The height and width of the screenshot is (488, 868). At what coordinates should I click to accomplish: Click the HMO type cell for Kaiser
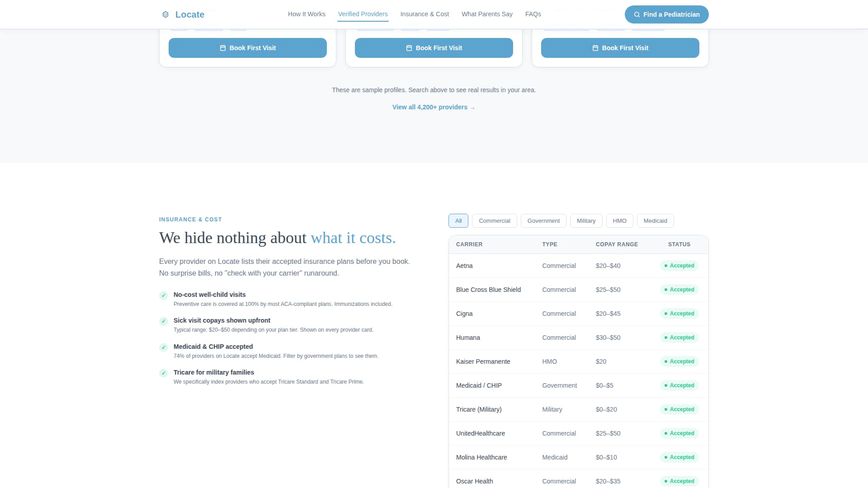pos(550,361)
